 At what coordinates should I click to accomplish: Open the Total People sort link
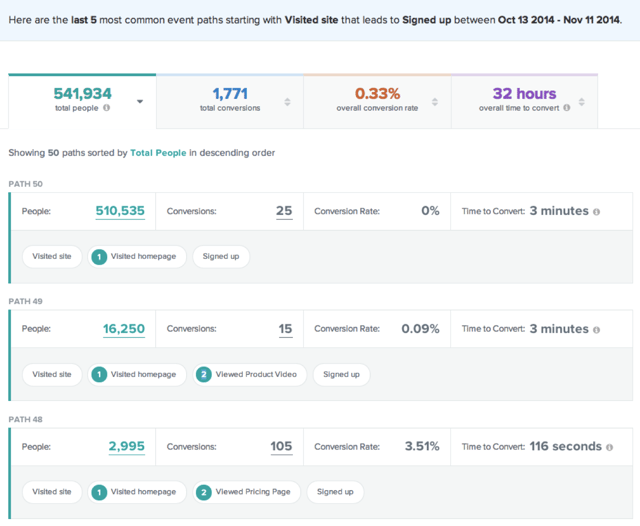click(x=158, y=153)
